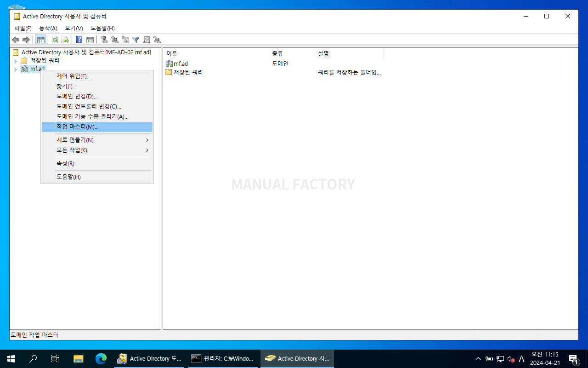Click the console root Active Directory icon
The width and height of the screenshot is (588, 368).
(16, 52)
